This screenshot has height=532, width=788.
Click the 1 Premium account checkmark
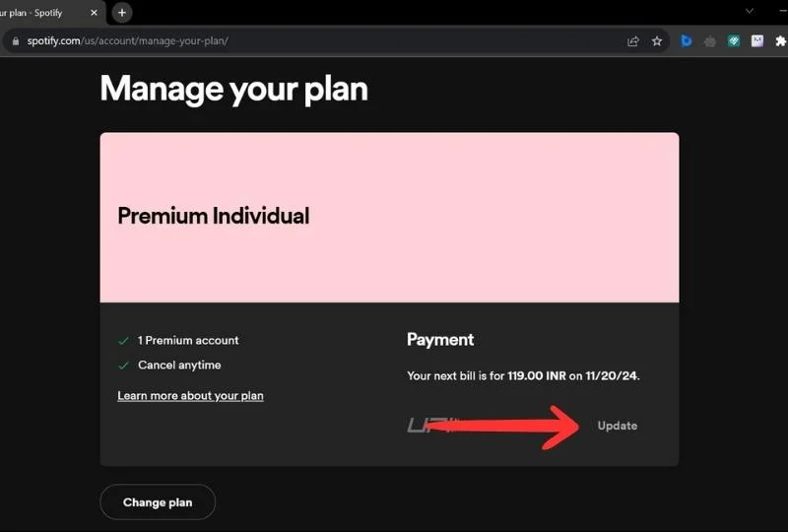point(123,341)
